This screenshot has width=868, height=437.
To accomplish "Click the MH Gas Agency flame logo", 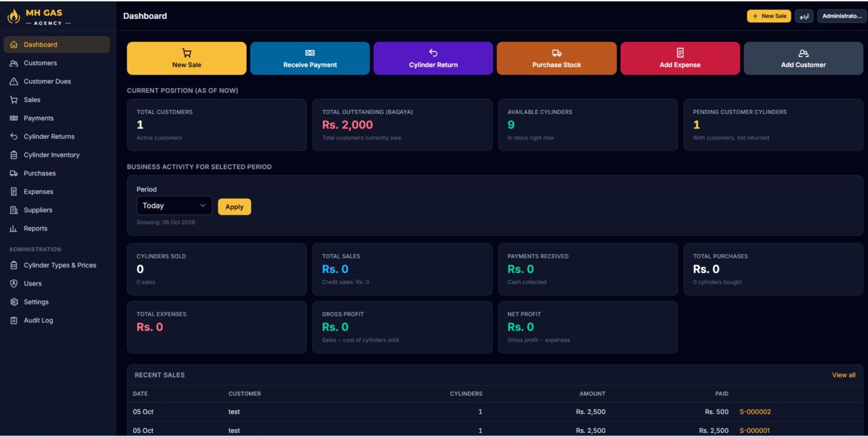I will (14, 17).
